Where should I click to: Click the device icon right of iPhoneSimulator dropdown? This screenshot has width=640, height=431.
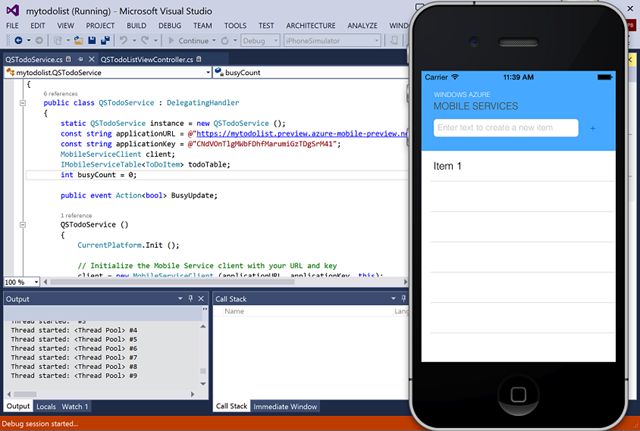[x=394, y=40]
